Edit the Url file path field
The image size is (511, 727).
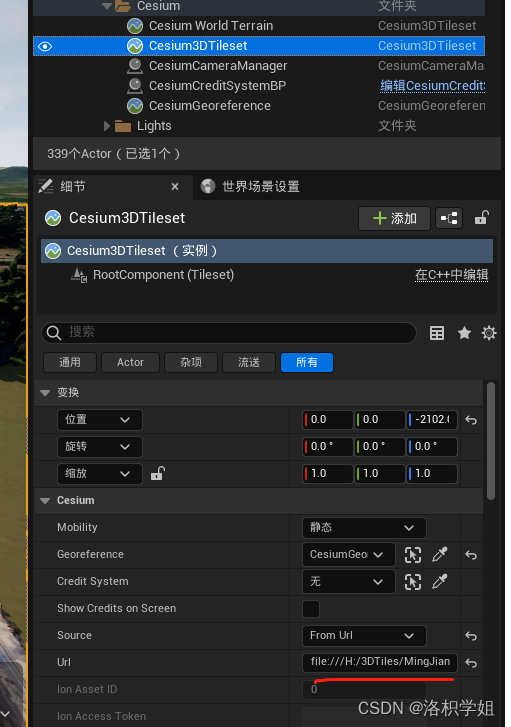pos(380,662)
